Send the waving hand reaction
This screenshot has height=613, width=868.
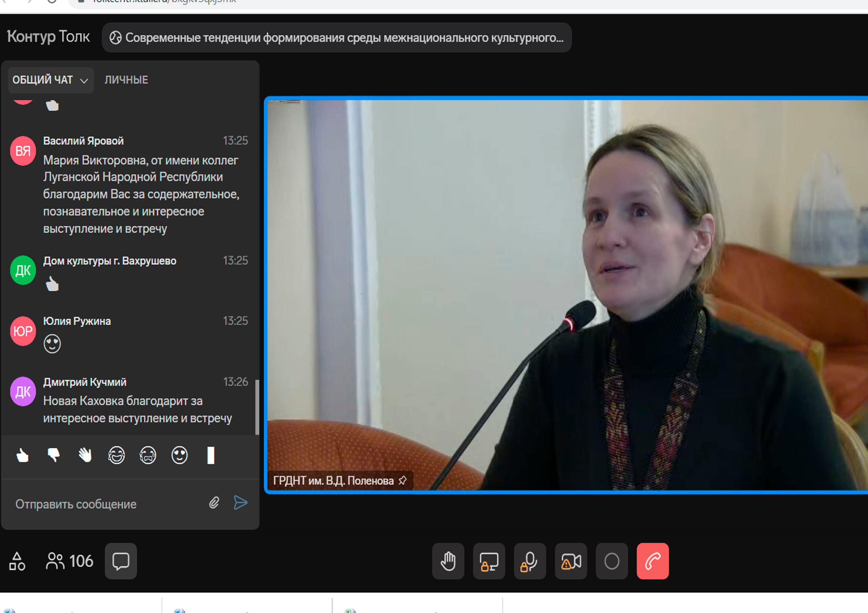(85, 455)
